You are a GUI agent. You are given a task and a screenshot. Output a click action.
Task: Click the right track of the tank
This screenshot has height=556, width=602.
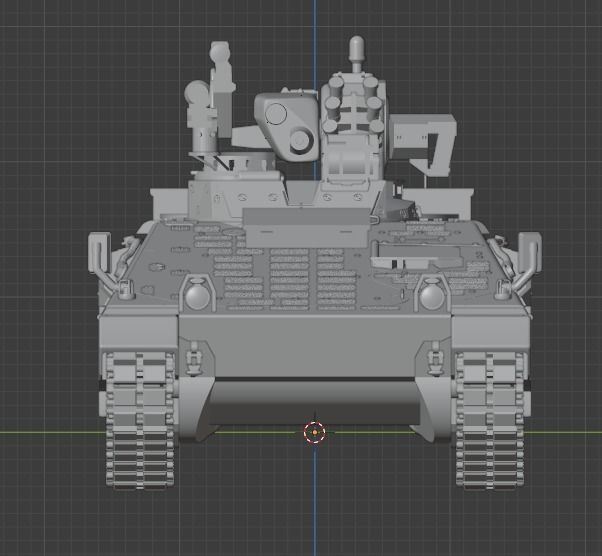(490, 420)
